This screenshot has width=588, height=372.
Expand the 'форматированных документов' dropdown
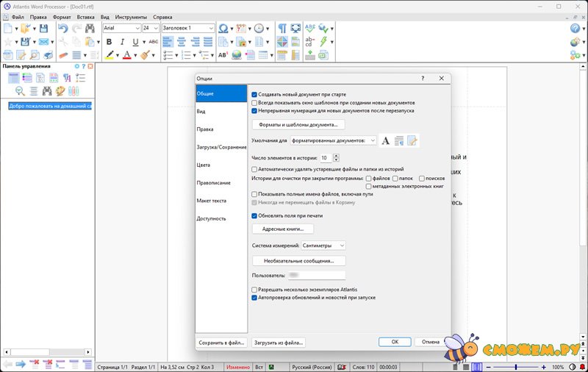pyautogui.click(x=333, y=140)
